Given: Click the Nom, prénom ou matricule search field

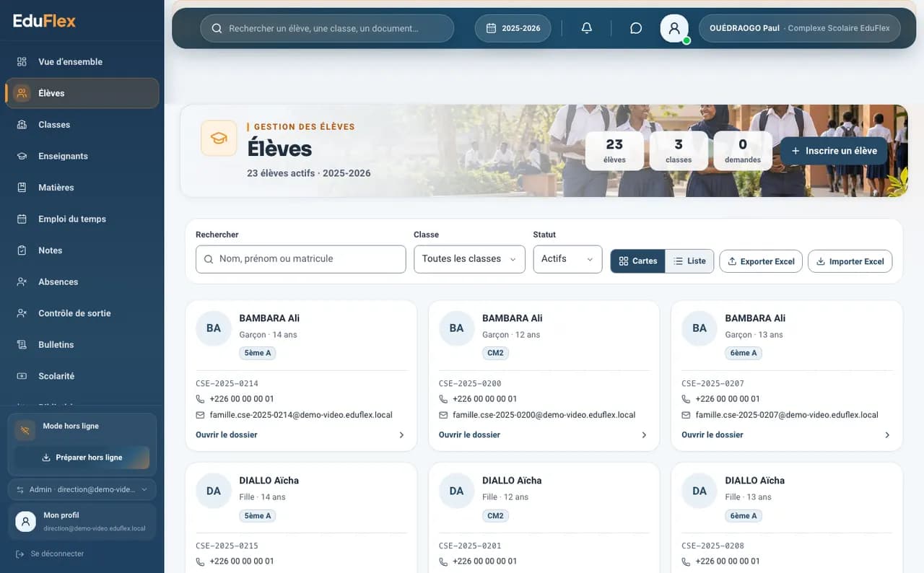Looking at the screenshot, I should click(301, 259).
